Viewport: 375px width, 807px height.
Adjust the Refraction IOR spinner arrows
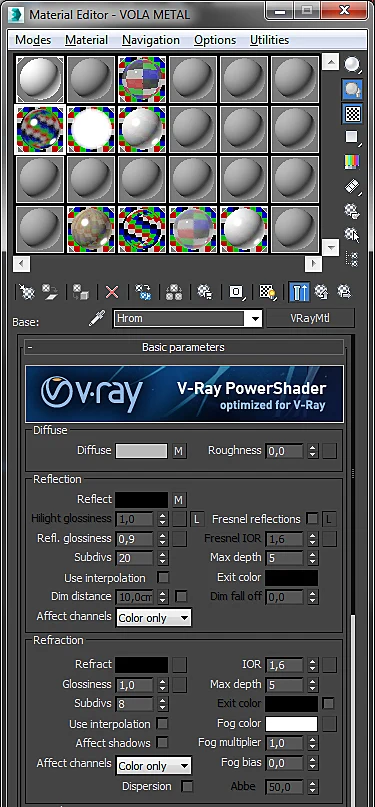coord(313,665)
